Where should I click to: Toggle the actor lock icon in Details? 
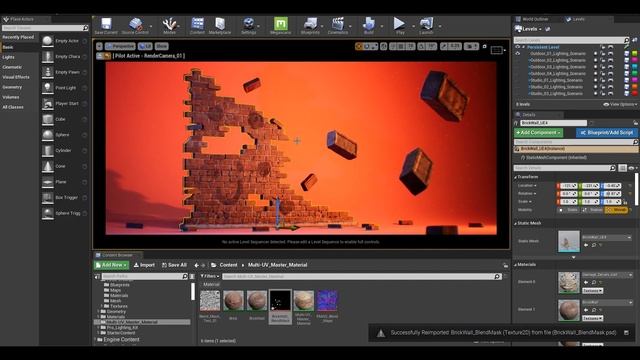(636, 123)
